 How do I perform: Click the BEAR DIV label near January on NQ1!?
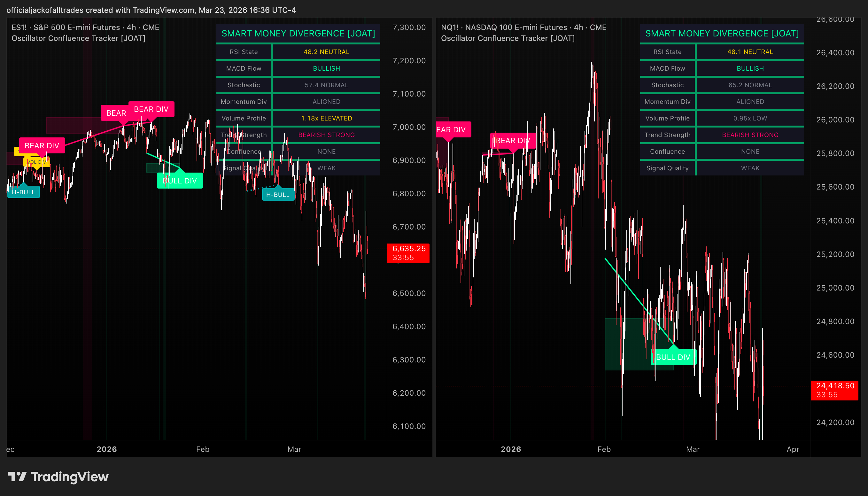pos(513,141)
